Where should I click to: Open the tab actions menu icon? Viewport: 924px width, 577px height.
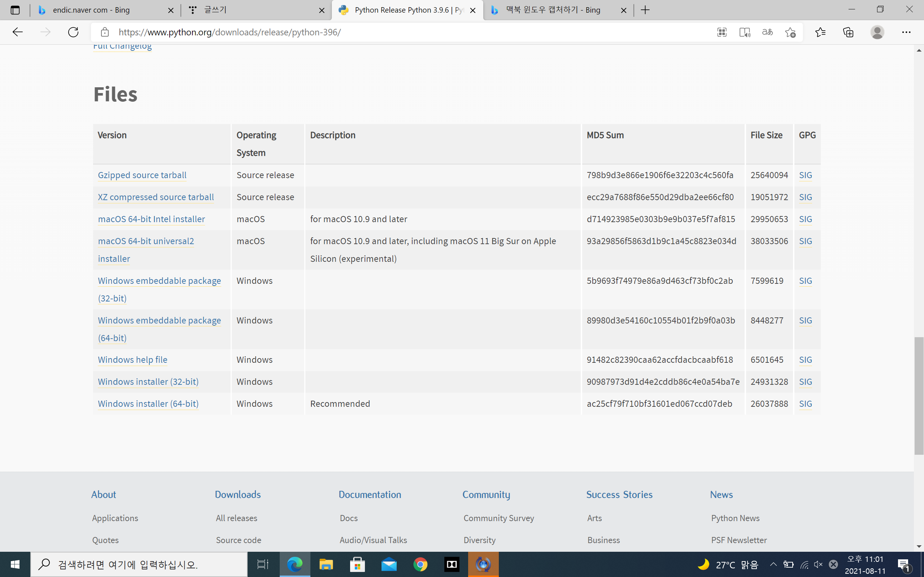pos(15,10)
